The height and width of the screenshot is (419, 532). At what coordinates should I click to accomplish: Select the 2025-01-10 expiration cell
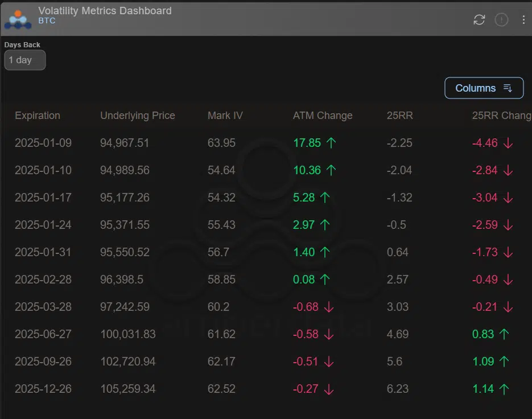(x=43, y=170)
